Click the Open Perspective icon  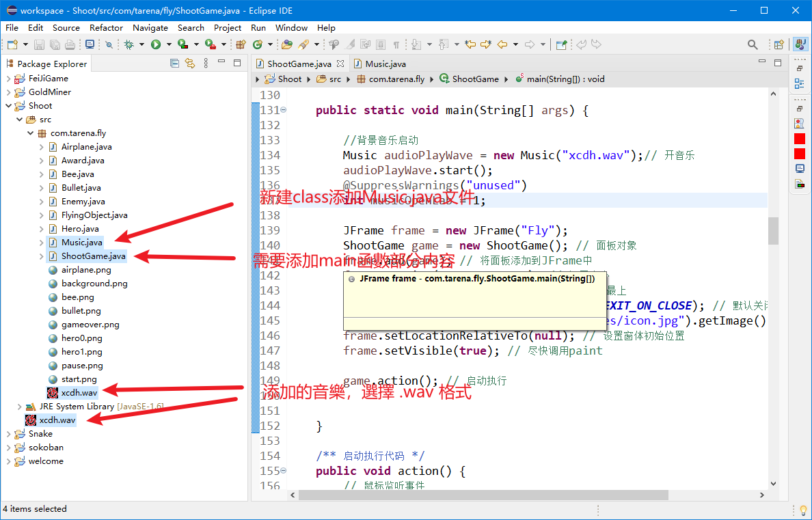(x=779, y=44)
